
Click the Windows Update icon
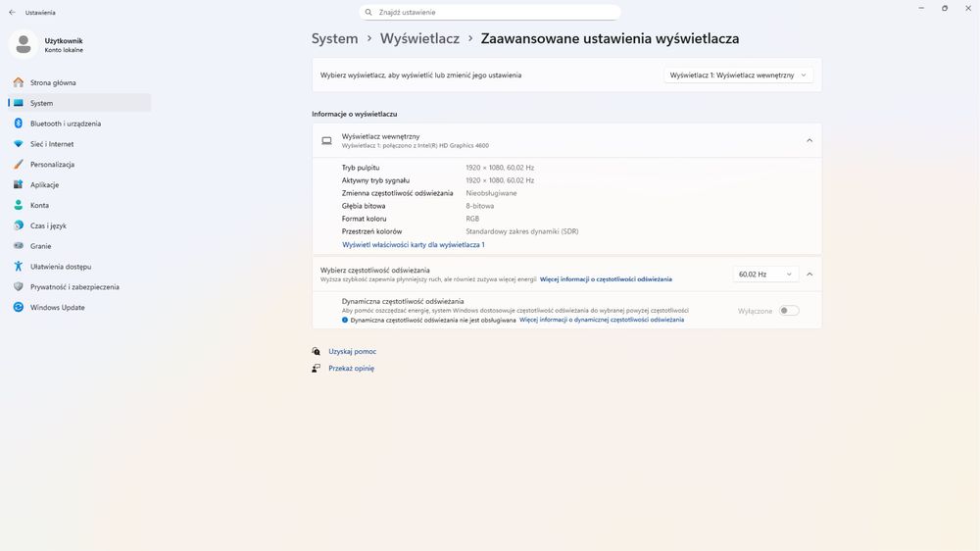tap(18, 308)
